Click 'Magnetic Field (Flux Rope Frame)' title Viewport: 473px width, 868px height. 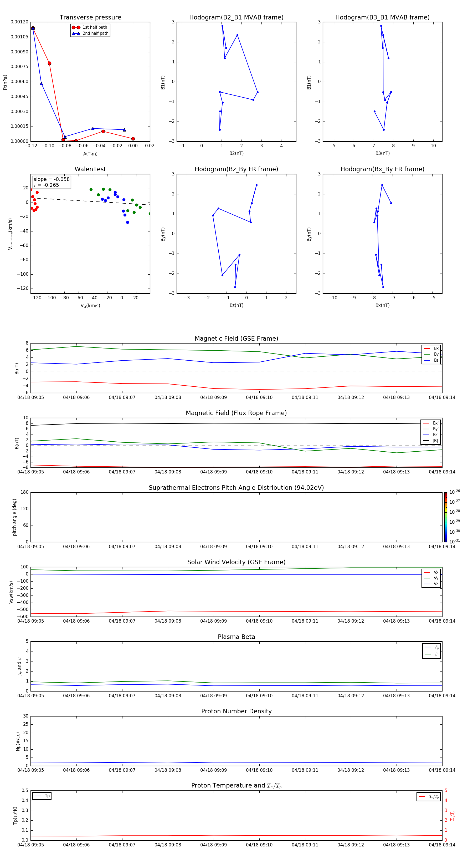236,413
